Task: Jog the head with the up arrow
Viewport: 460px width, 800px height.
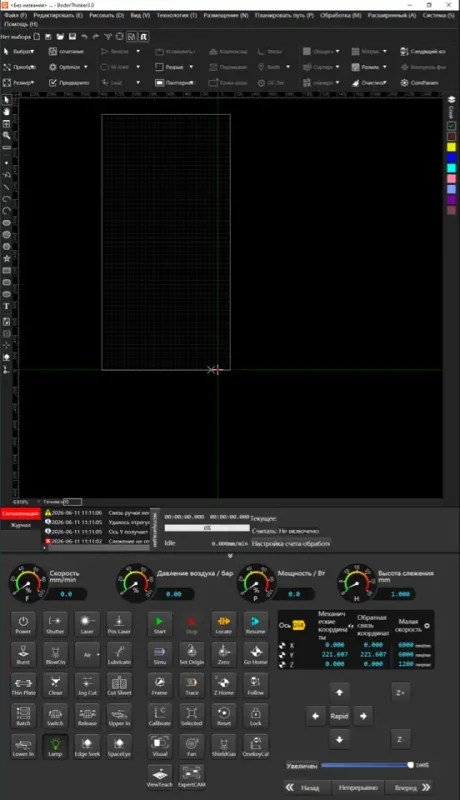Action: coord(339,692)
